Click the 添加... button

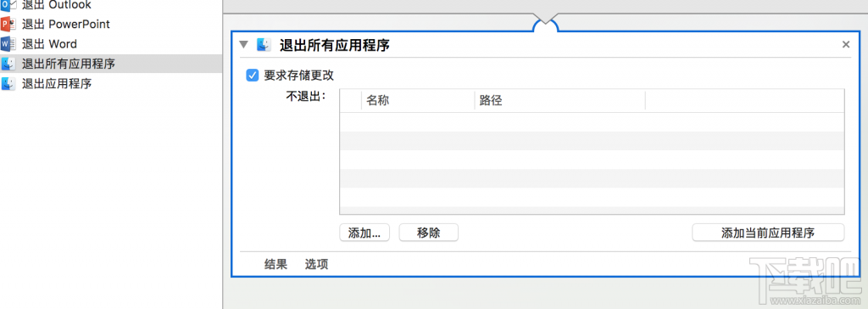tap(364, 233)
